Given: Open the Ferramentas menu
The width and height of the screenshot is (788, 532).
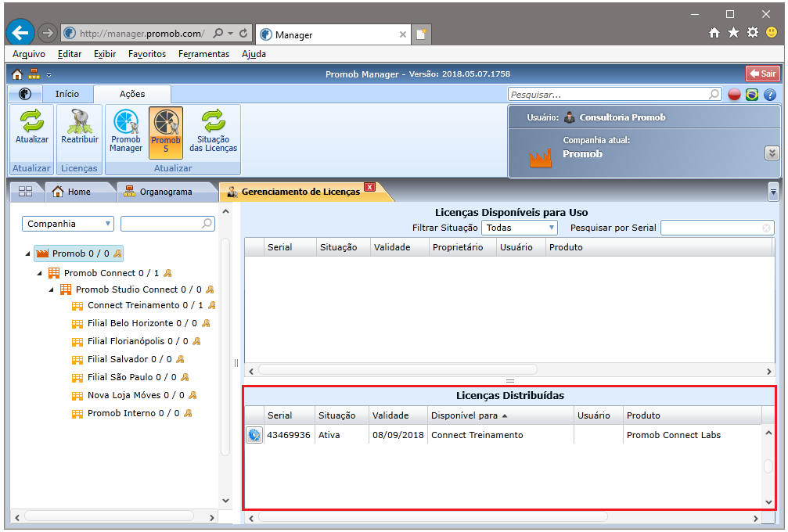Looking at the screenshot, I should click(x=203, y=54).
